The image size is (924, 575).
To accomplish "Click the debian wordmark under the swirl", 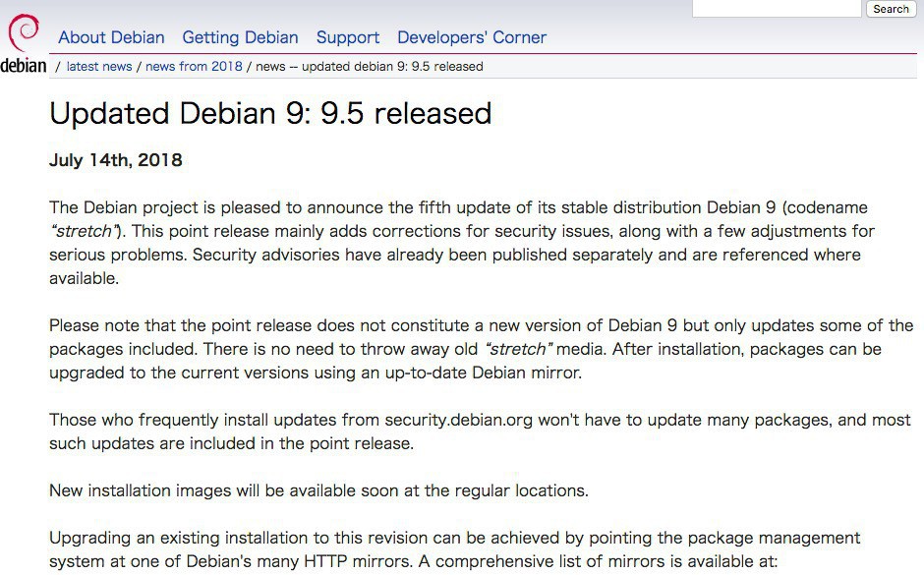I will [x=24, y=67].
